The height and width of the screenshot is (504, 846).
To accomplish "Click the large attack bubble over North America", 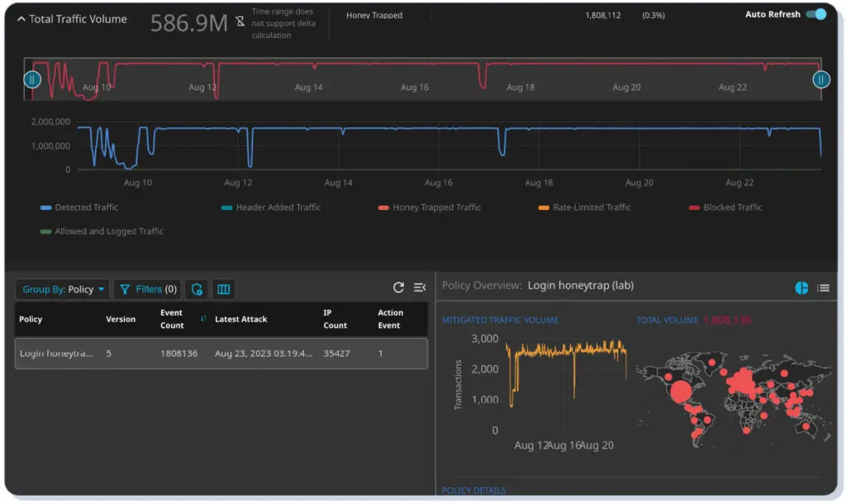I will pyautogui.click(x=681, y=392).
